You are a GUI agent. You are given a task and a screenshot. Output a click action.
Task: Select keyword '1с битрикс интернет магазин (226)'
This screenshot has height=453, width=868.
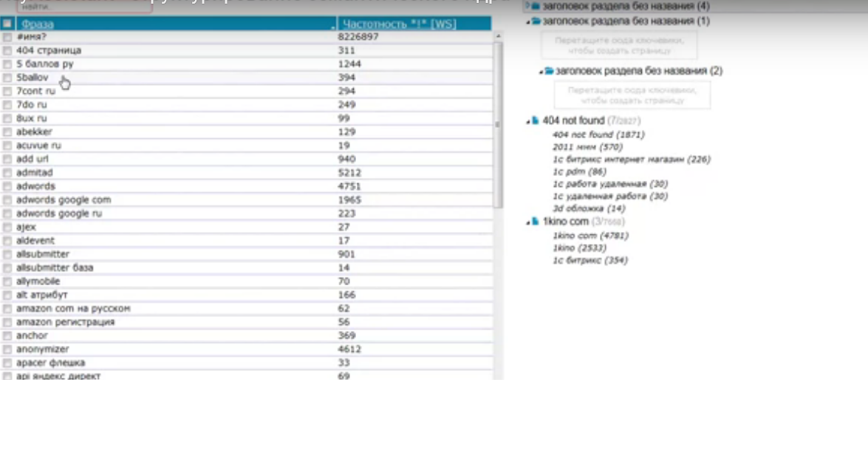click(x=631, y=160)
